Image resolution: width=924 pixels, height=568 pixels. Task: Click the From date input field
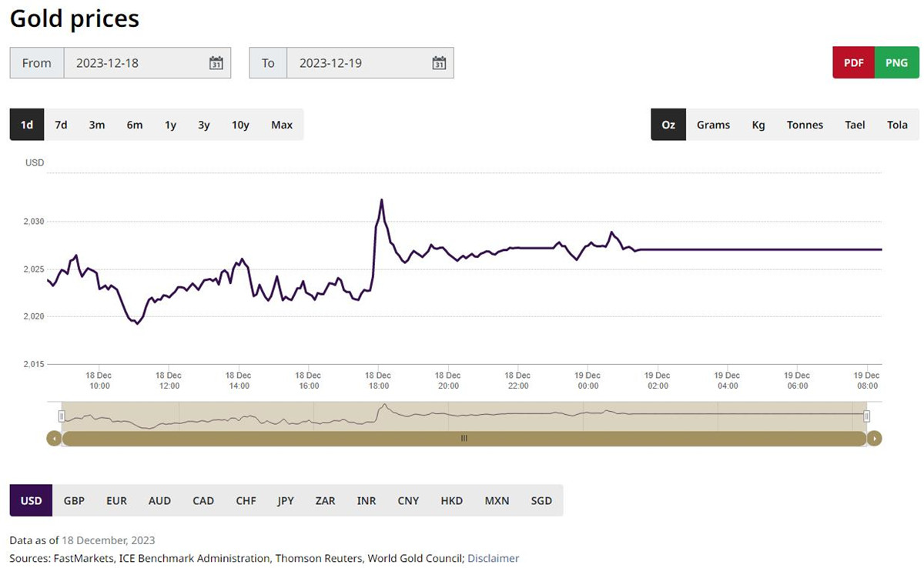coord(147,63)
